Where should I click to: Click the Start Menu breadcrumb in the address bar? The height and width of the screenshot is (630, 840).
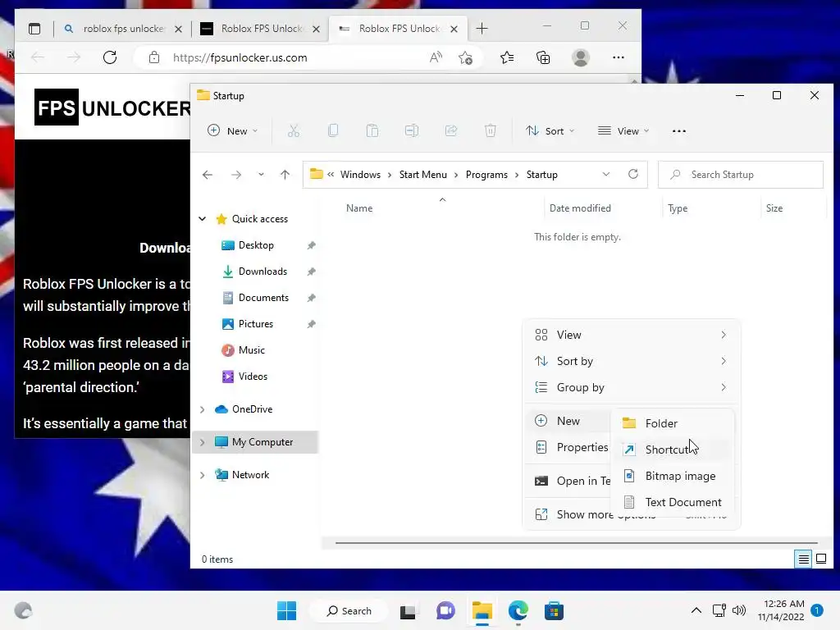point(422,175)
